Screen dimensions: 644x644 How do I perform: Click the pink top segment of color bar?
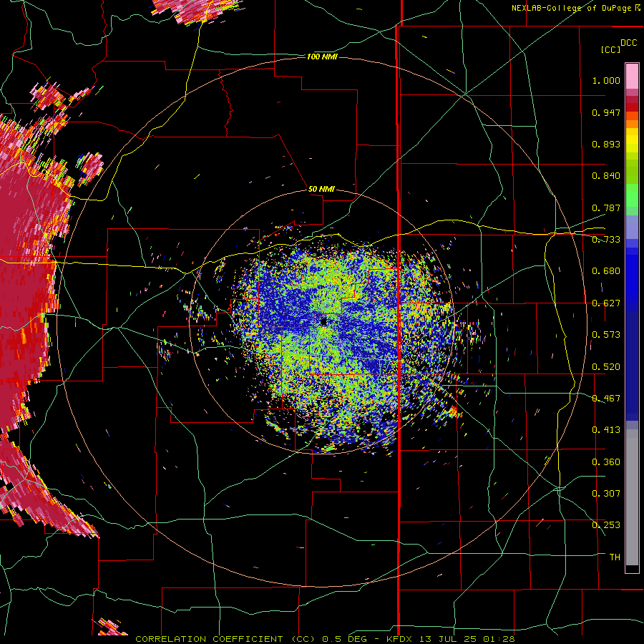[632, 76]
